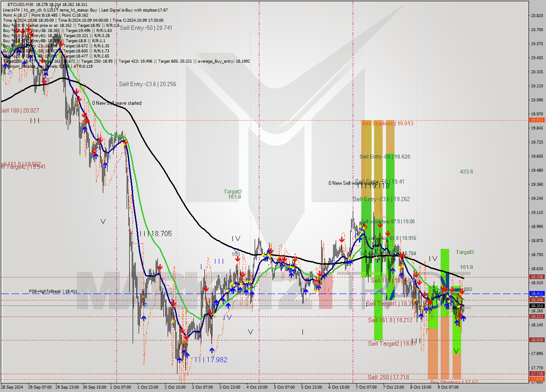Click the red 18.558 price tag

tap(537, 277)
